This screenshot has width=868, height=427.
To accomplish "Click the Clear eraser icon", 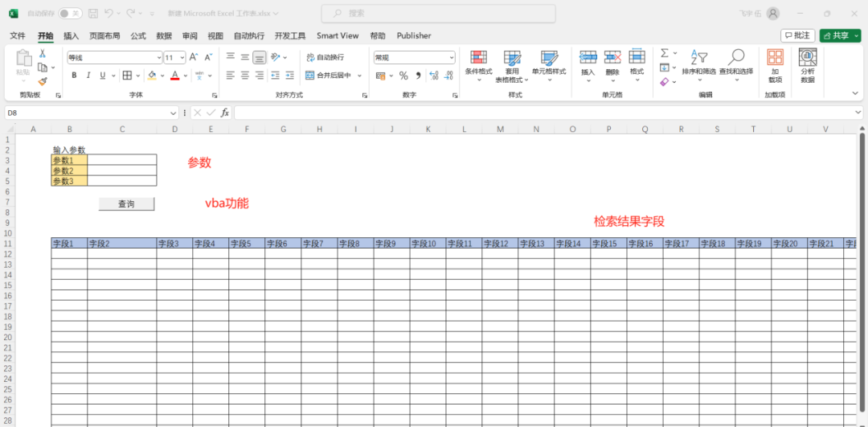I will tap(665, 81).
